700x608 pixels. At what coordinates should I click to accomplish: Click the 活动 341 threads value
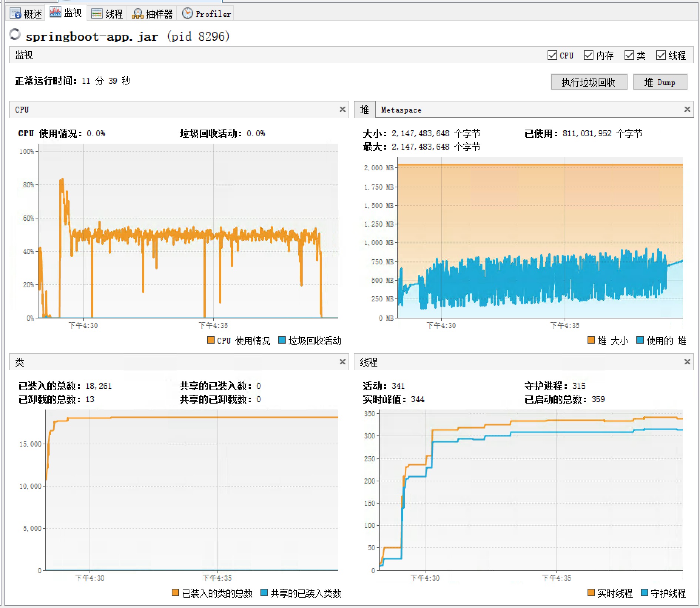tap(398, 386)
